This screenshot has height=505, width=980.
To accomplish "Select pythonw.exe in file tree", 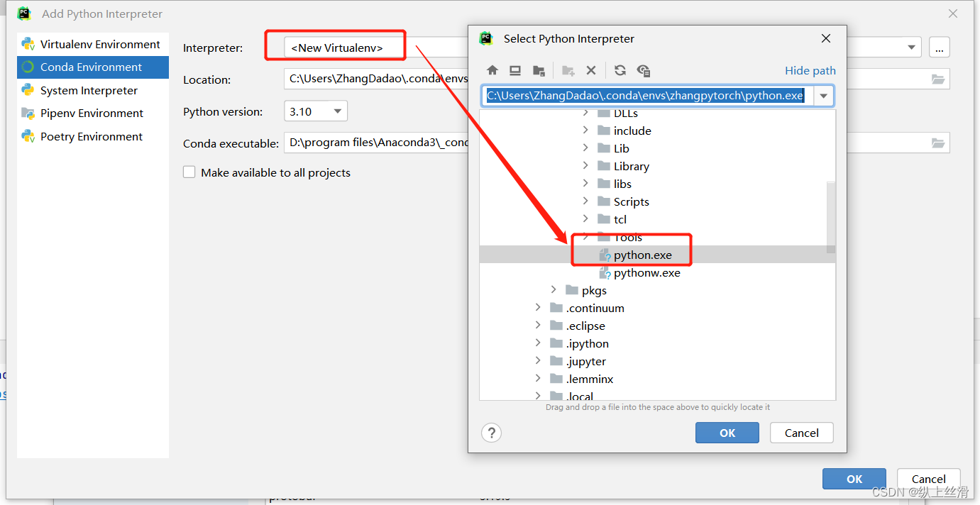I will [x=657, y=272].
